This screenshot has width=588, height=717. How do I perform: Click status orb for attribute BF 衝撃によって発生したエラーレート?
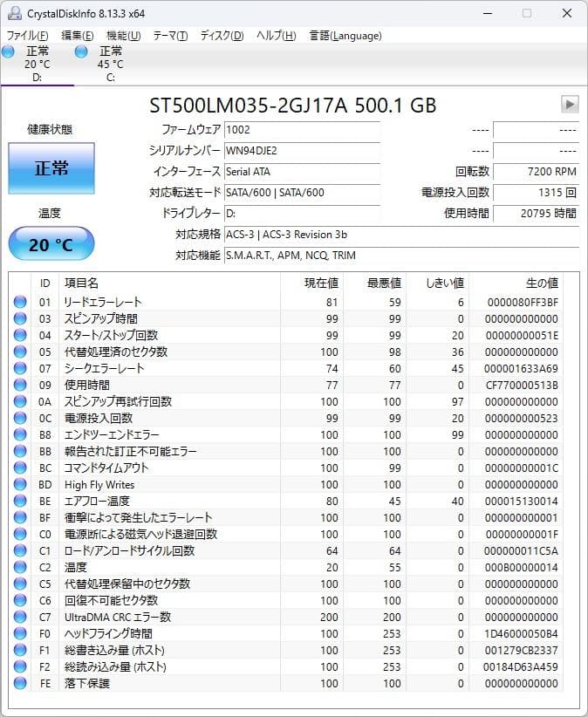click(20, 517)
